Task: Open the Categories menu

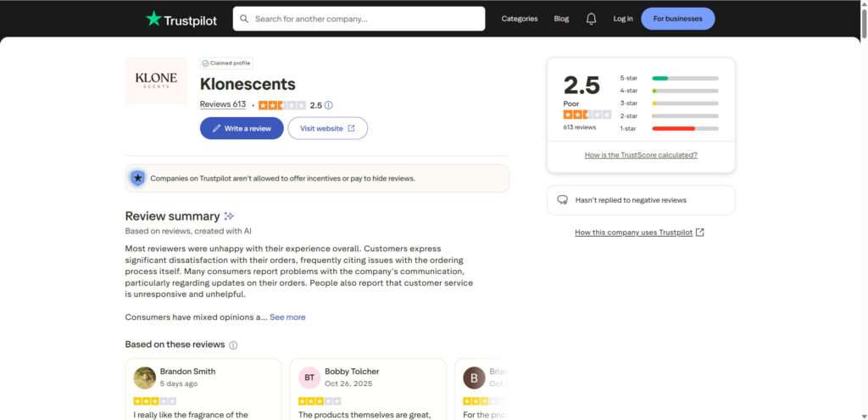Action: (520, 19)
